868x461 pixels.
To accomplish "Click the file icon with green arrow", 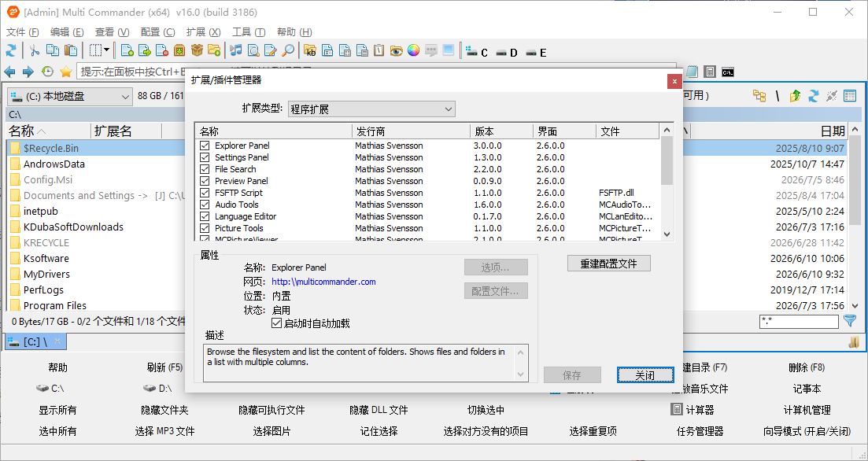I will 145,51.
